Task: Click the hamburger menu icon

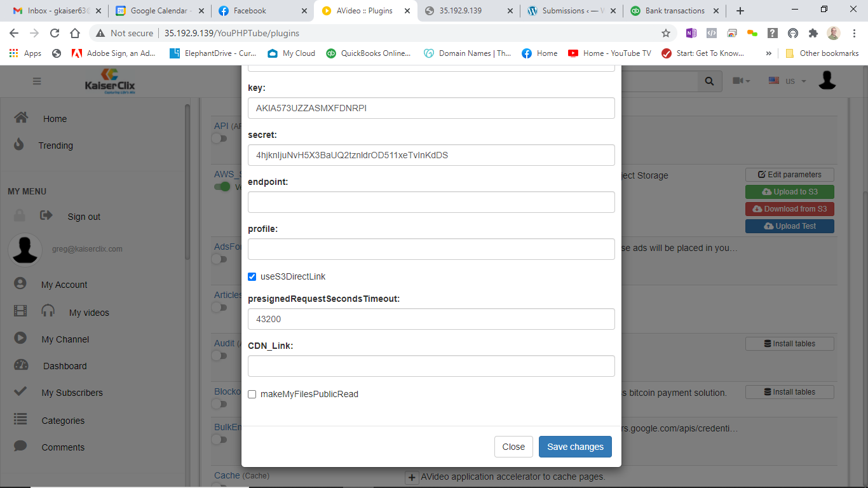Action: tap(37, 81)
